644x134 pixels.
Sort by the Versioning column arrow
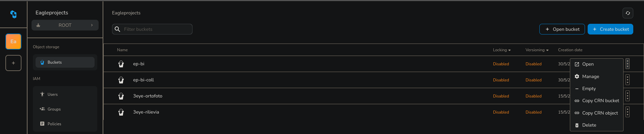[x=547, y=50]
